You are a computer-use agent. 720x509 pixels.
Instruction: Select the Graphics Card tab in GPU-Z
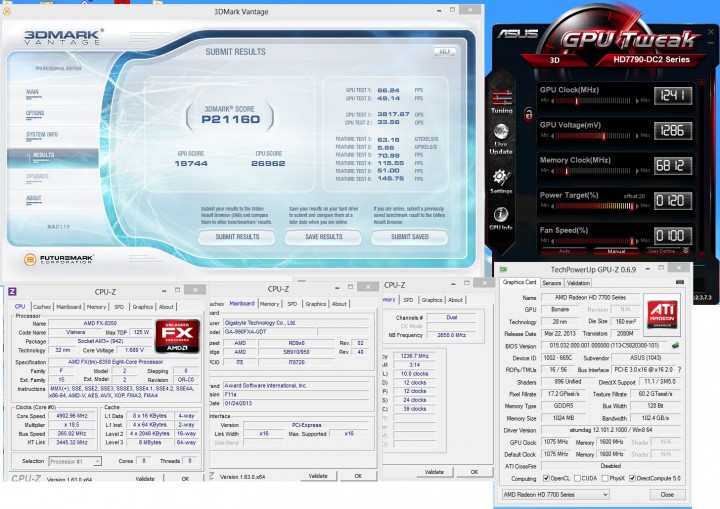click(x=519, y=282)
